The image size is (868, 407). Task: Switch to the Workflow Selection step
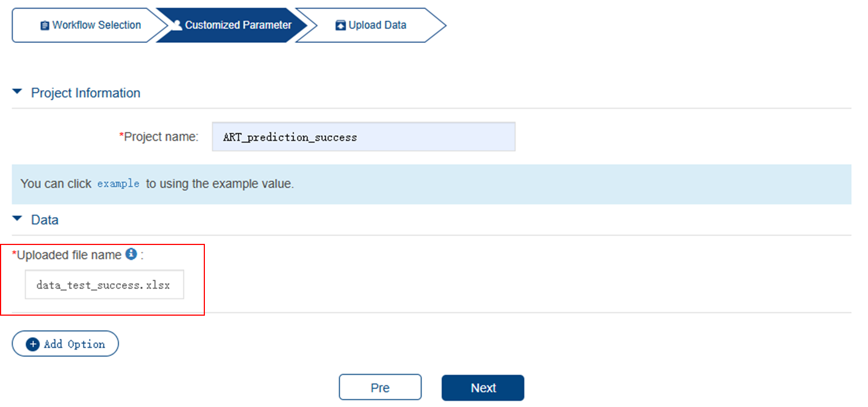[89, 25]
